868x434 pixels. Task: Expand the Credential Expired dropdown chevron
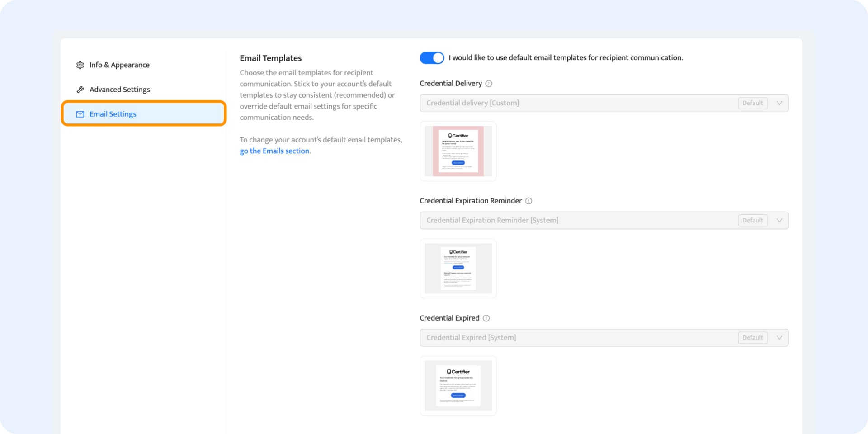pyautogui.click(x=779, y=338)
